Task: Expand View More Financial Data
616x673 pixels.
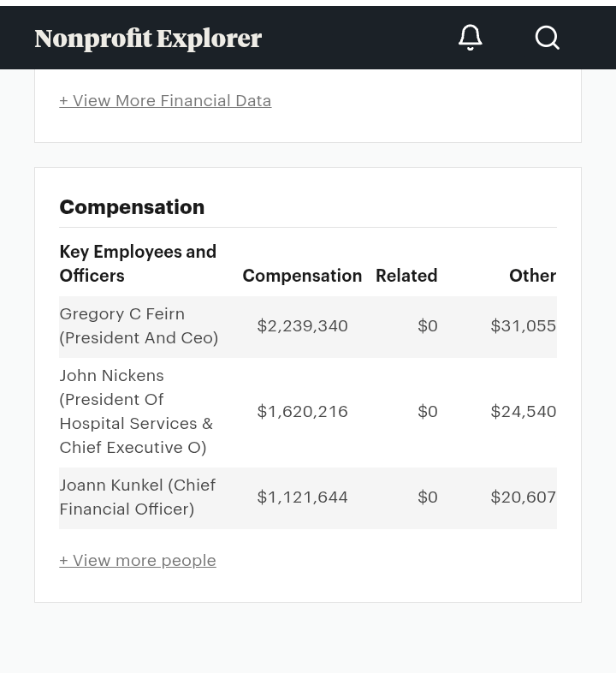Action: click(x=165, y=100)
